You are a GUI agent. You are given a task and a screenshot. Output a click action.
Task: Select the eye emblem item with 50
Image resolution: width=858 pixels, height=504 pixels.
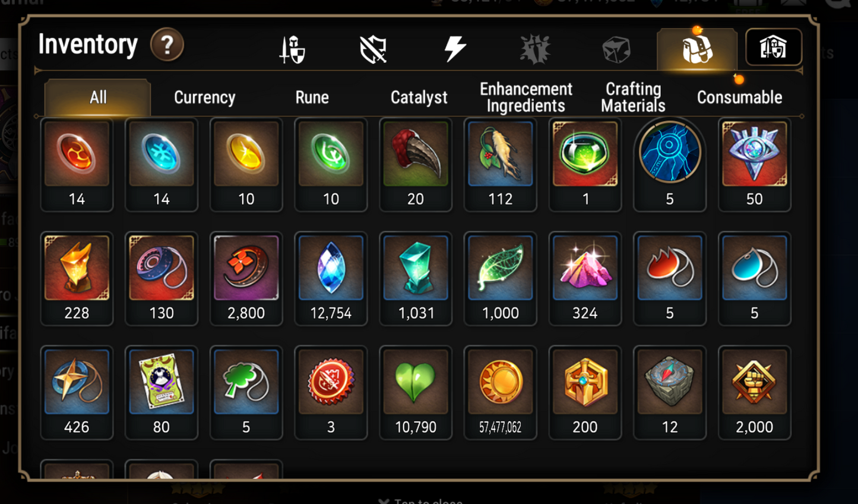[x=755, y=165]
